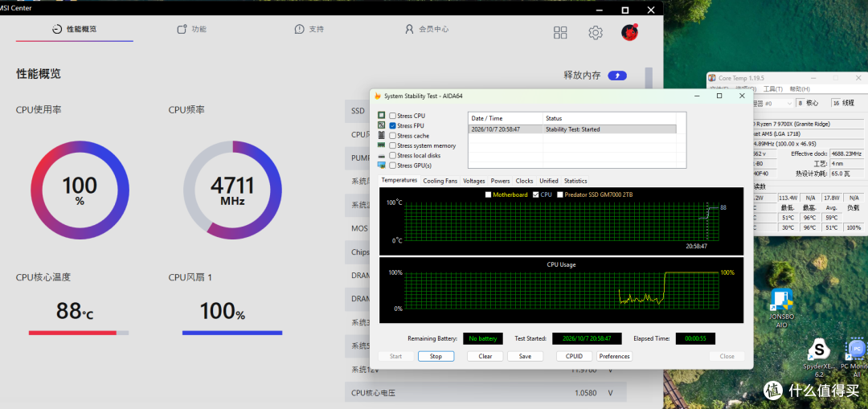This screenshot has width=868, height=409.
Task: Click the Clear button in AIDA64
Action: coord(485,357)
